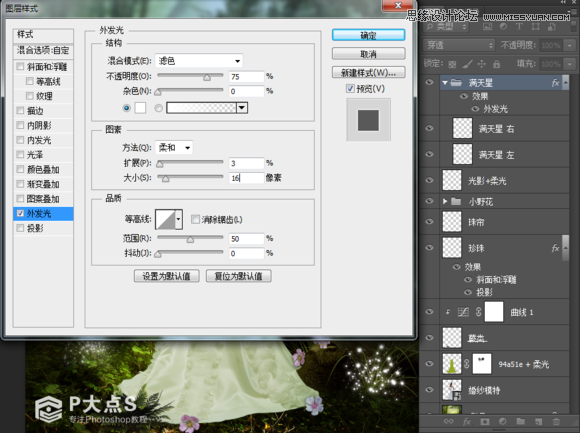Click the shape layer filter icon

[535, 27]
